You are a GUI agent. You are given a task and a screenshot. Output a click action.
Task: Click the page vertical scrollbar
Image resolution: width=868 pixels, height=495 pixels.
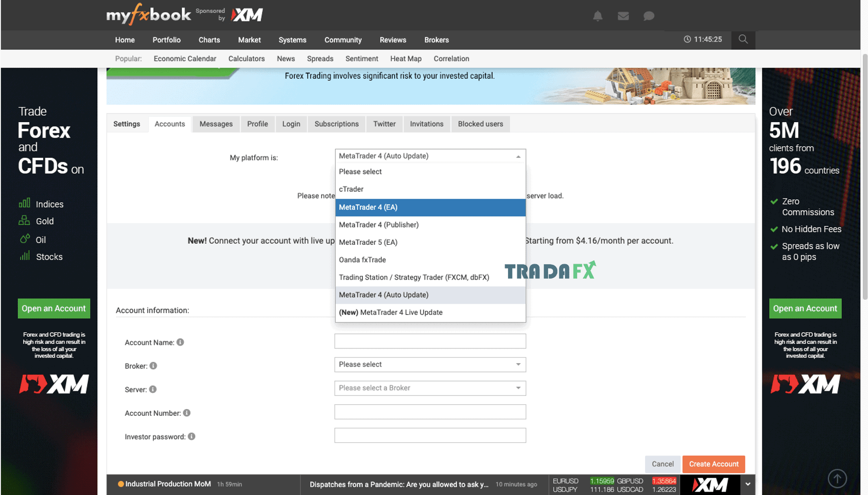click(x=865, y=176)
